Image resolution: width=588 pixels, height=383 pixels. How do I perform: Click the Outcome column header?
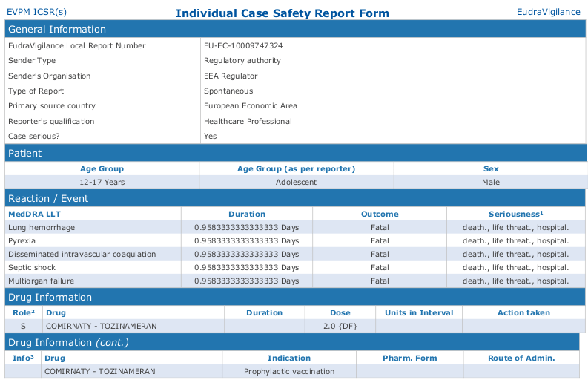tap(380, 214)
